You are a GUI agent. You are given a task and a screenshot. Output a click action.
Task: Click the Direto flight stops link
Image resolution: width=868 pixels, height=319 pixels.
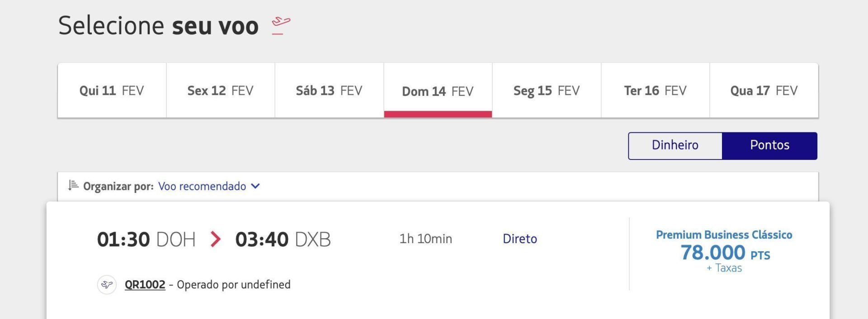(520, 239)
